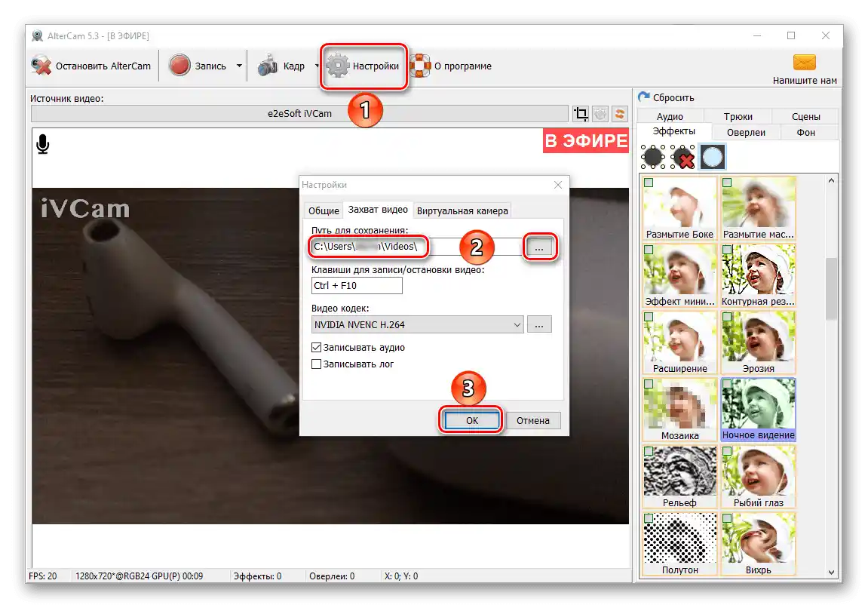The image size is (868, 608).
Task: Click the effects list scrollbar thumb
Action: [831, 288]
